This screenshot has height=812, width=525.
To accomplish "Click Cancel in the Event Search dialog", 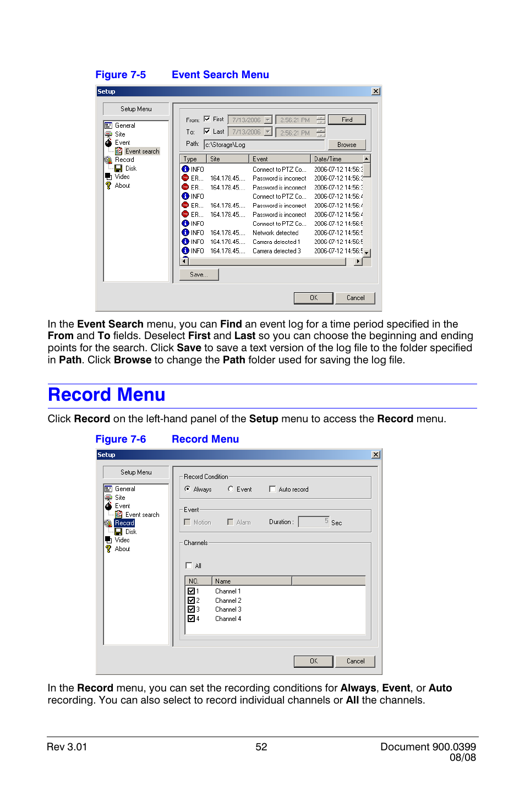I will 356,298.
